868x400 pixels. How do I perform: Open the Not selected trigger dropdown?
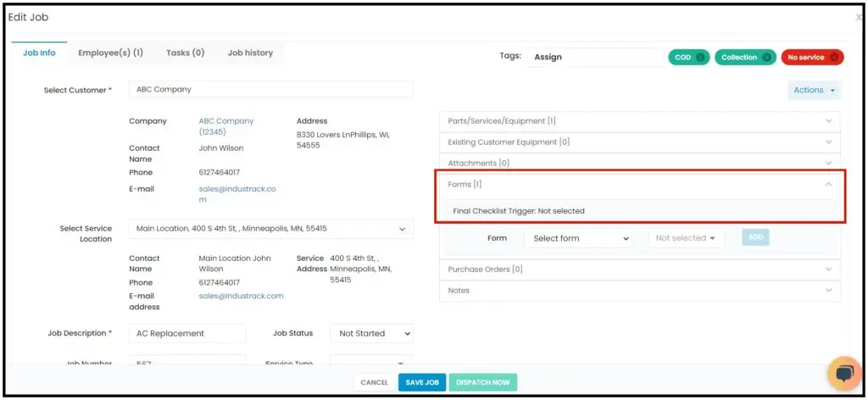tap(686, 238)
